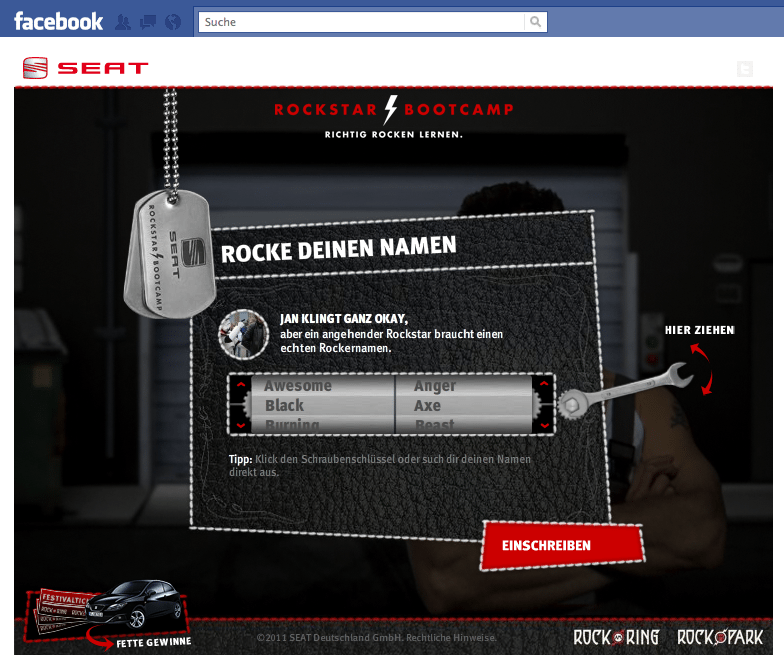Click the SEAT wordmark text
The height and width of the screenshot is (666, 784).
pos(103,68)
